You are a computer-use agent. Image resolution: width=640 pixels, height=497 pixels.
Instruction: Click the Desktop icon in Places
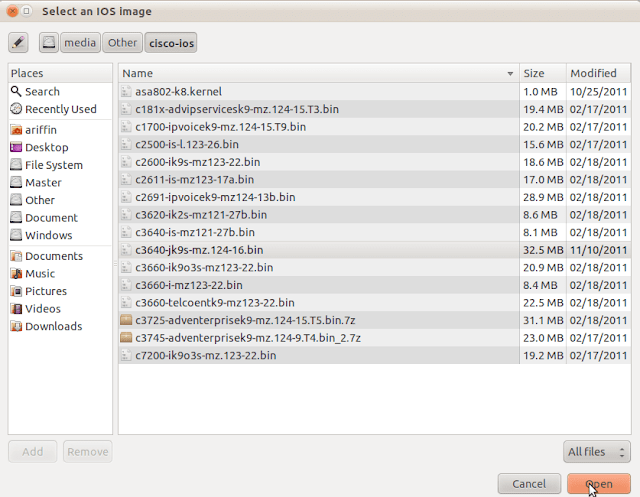pyautogui.click(x=16, y=147)
